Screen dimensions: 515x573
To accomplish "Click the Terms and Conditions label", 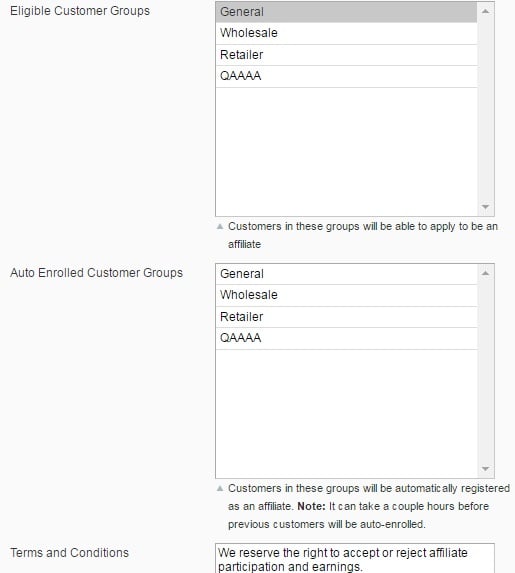I will tap(69, 553).
